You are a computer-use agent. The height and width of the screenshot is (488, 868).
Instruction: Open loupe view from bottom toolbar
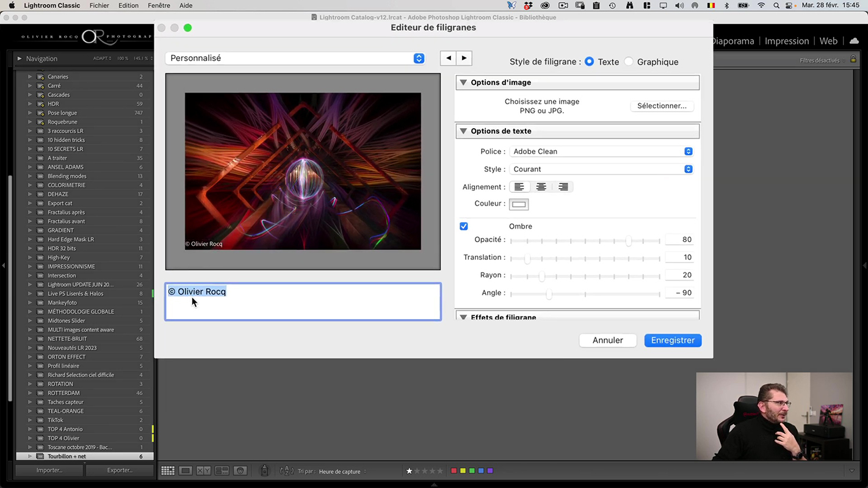tap(186, 470)
